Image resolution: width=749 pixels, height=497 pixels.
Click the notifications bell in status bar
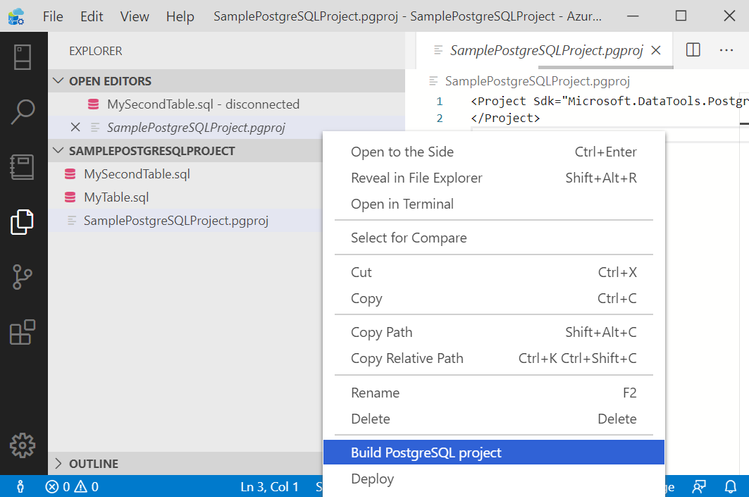731,487
